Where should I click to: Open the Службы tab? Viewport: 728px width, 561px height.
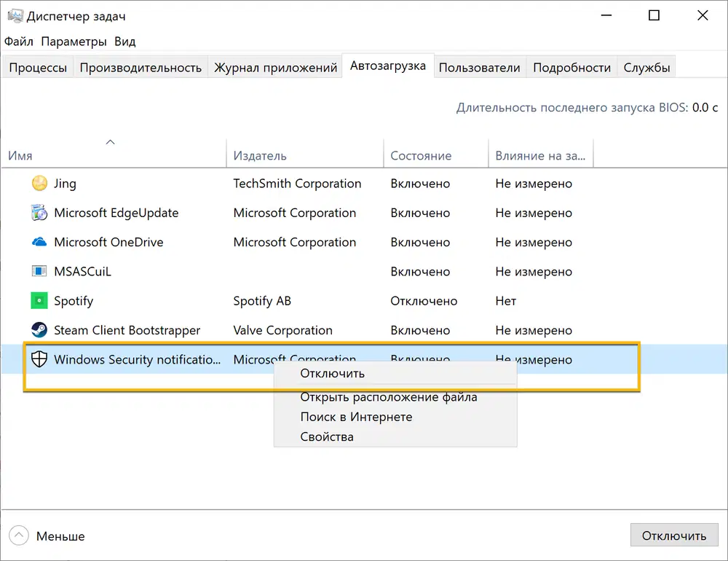[646, 67]
